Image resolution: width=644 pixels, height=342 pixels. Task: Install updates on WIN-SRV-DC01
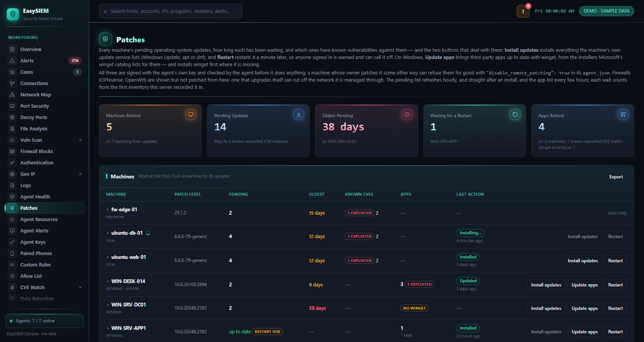click(x=546, y=308)
